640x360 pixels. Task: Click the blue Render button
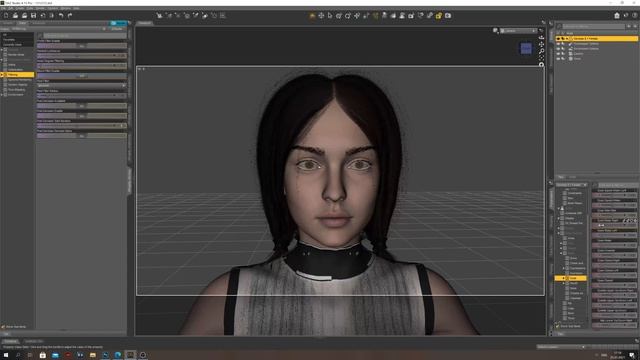point(118,23)
